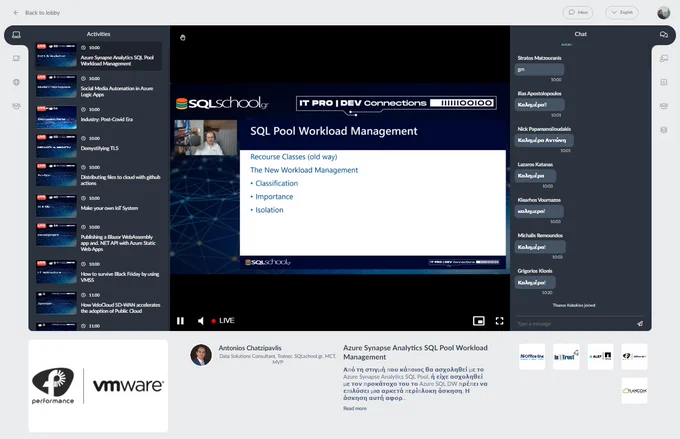Image resolution: width=680 pixels, height=439 pixels.
Task: Jump to LIVE indicator
Action: pos(223,321)
